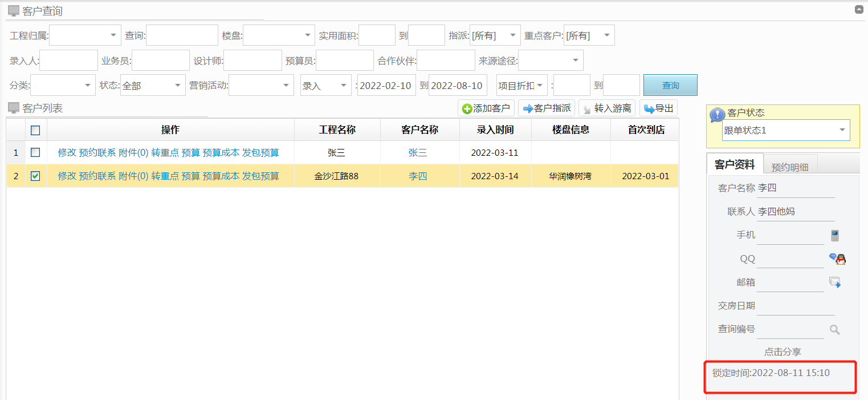868x400 pixels.
Task: Click the 客户指派 arrow button
Action: (546, 108)
